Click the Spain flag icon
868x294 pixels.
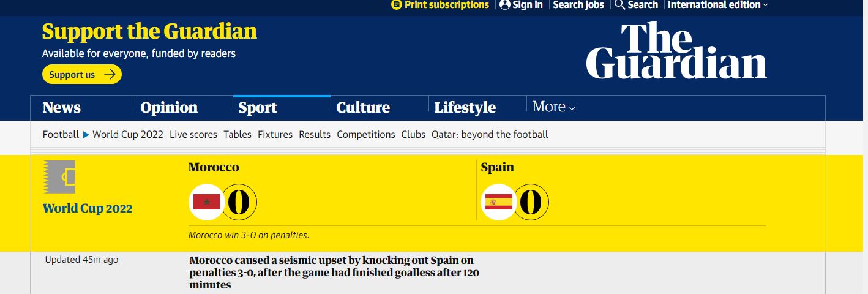pos(499,202)
